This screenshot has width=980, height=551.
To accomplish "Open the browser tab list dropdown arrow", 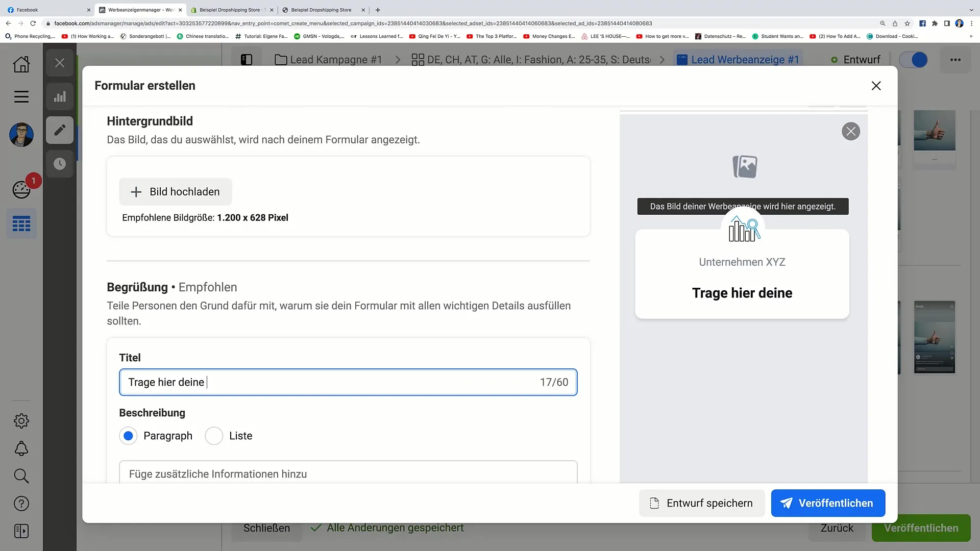I will 971,10.
